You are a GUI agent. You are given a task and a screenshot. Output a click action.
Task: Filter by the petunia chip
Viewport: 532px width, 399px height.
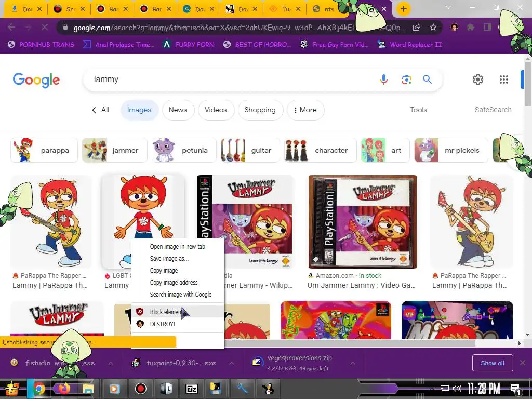pyautogui.click(x=184, y=150)
